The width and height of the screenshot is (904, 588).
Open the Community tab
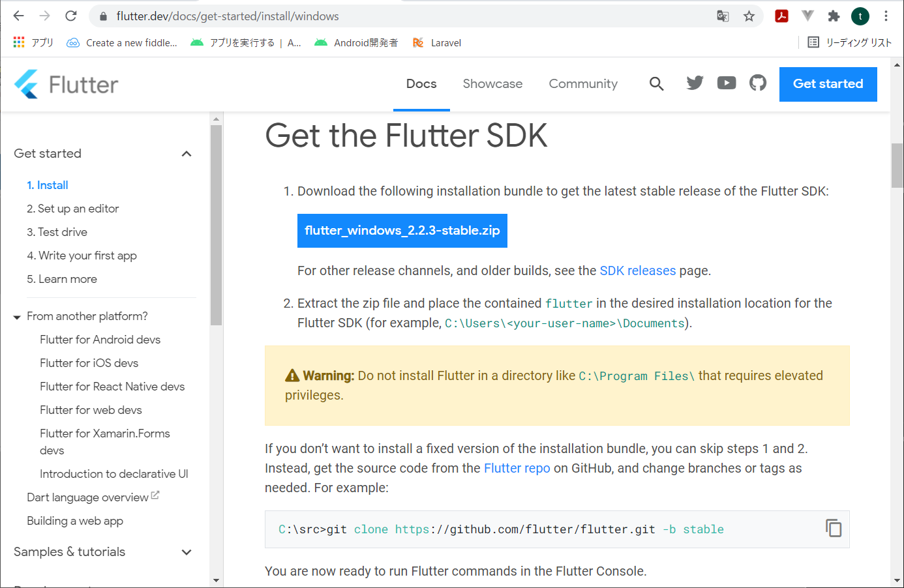pyautogui.click(x=583, y=83)
